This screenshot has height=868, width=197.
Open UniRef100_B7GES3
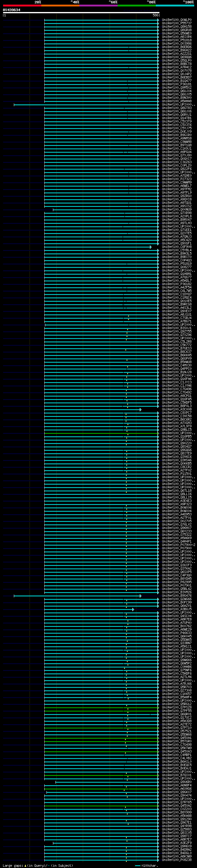(176, 349)
